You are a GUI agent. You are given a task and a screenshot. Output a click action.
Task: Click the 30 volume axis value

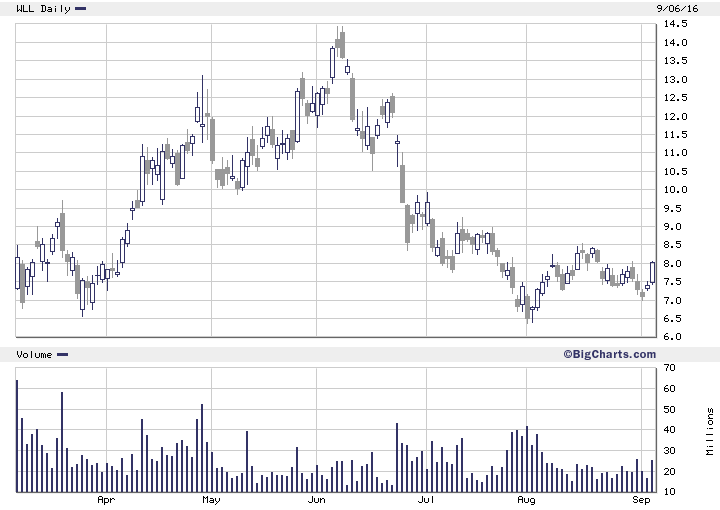(x=669, y=451)
